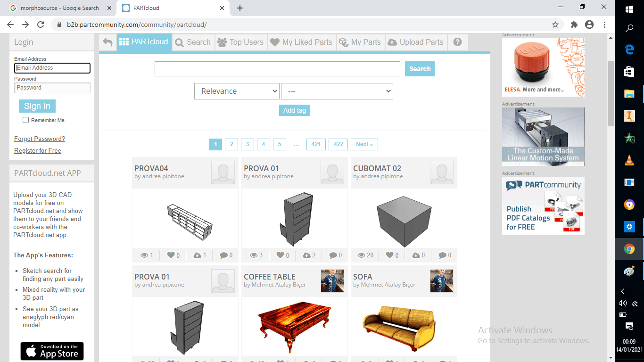This screenshot has height=362, width=644.
Task: Click the heart icon for My Liked Parts
Action: click(x=275, y=42)
